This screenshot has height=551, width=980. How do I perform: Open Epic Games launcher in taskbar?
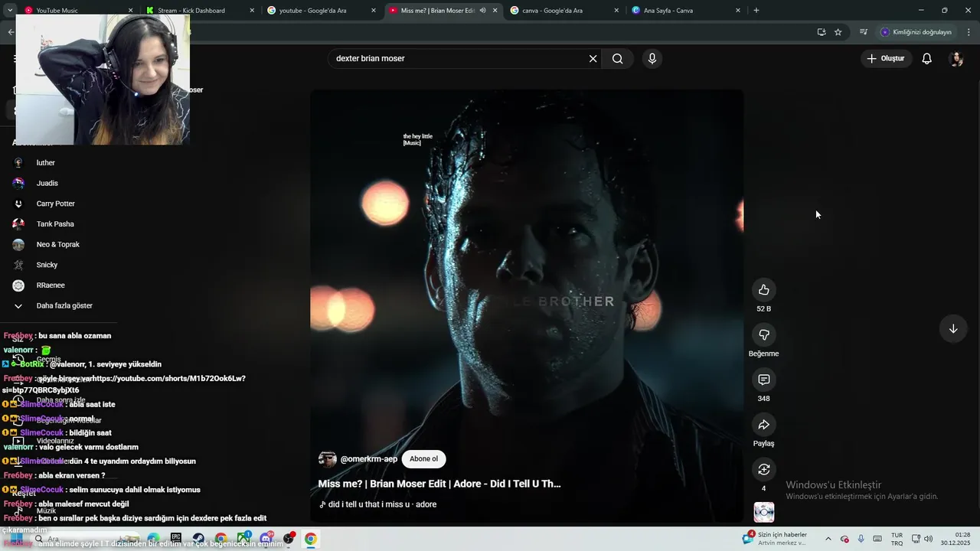point(176,539)
